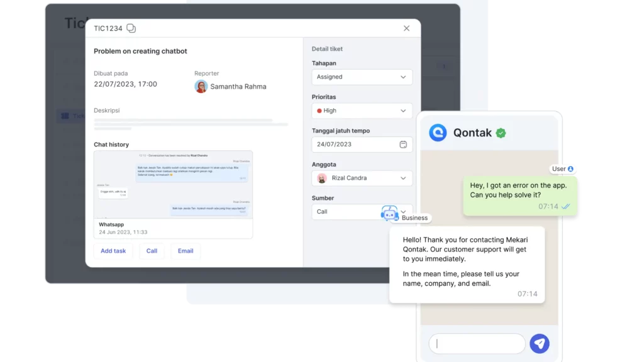The width and height of the screenshot is (644, 362).
Task: Open the Prioritas High dropdown
Action: point(362,111)
